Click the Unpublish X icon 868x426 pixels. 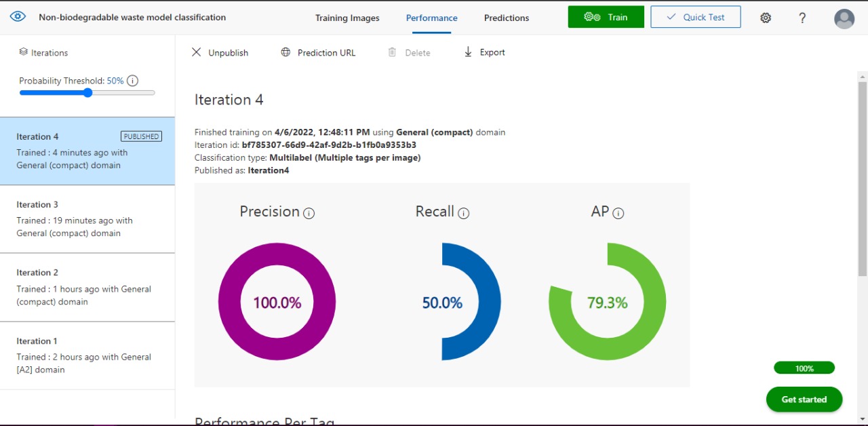pos(197,52)
